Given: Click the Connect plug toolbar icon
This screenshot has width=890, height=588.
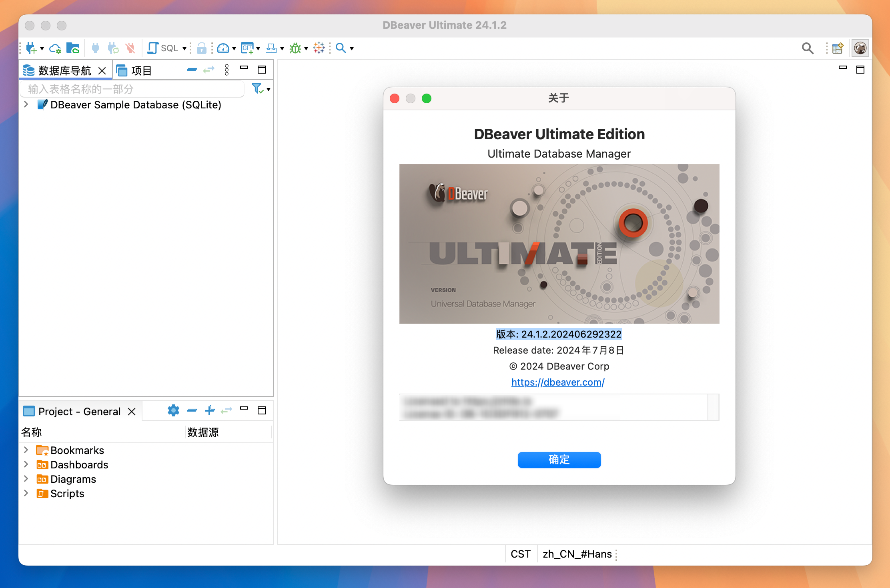Looking at the screenshot, I should point(95,48).
